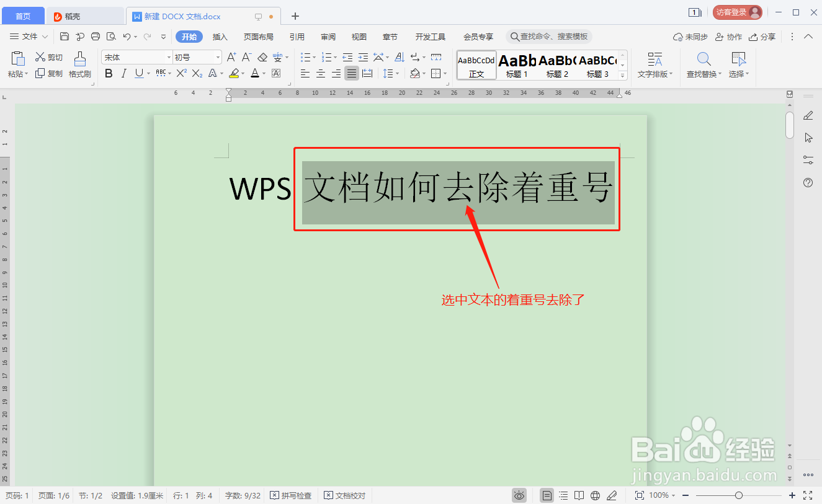
Task: Expand the font color dropdown arrow
Action: (x=264, y=74)
